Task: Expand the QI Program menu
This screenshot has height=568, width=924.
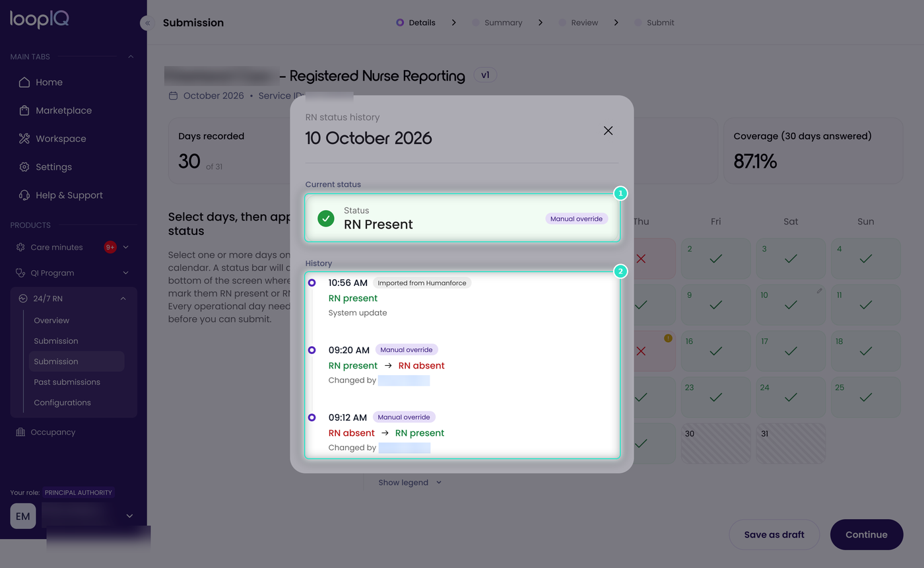Action: coord(125,273)
